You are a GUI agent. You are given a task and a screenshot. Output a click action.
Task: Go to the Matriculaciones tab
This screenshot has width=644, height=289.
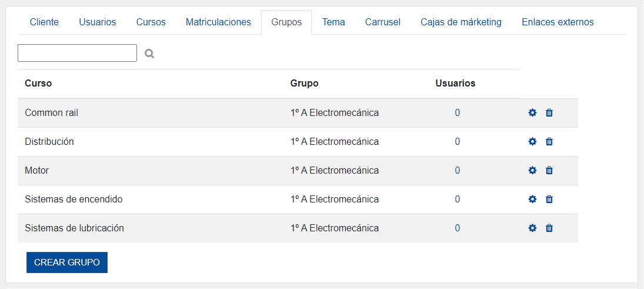(x=218, y=22)
